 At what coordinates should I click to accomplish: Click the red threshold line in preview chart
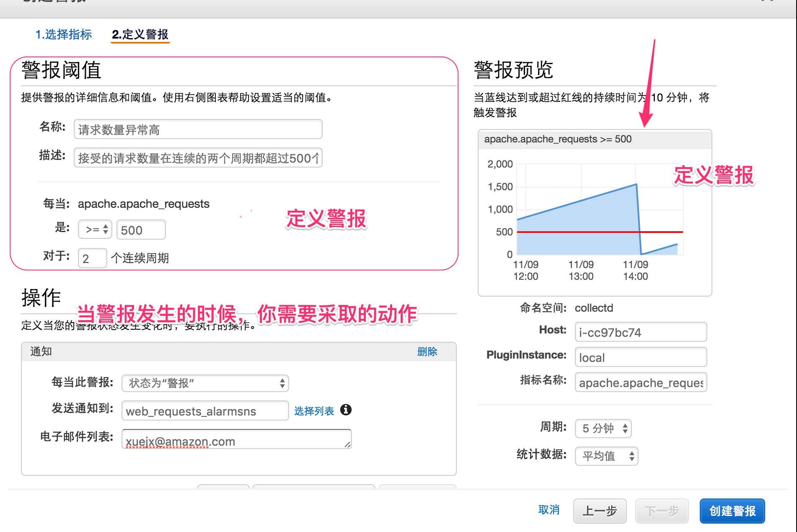(x=578, y=232)
